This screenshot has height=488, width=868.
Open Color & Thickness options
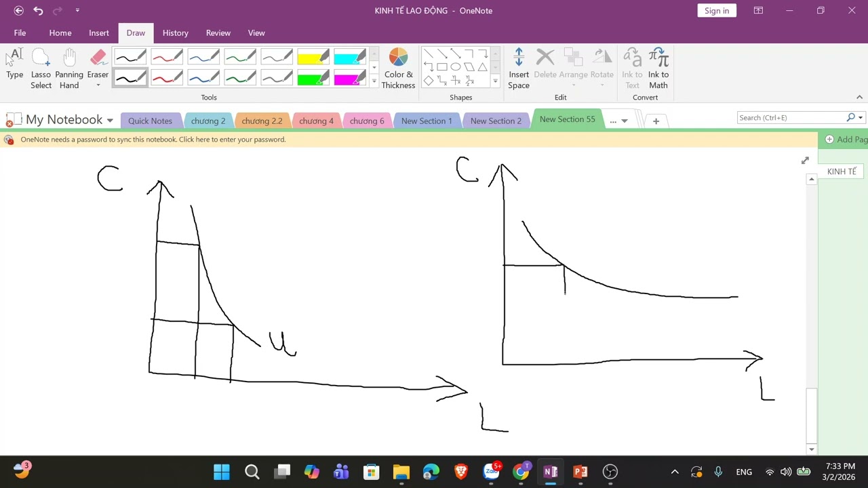398,68
